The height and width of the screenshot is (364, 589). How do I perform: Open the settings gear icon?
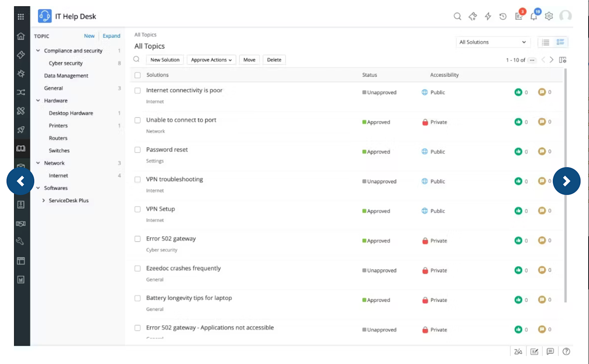[x=549, y=16]
